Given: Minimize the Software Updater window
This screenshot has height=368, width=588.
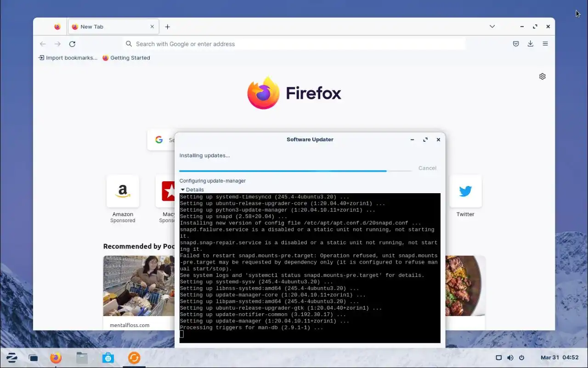Looking at the screenshot, I should [x=413, y=140].
